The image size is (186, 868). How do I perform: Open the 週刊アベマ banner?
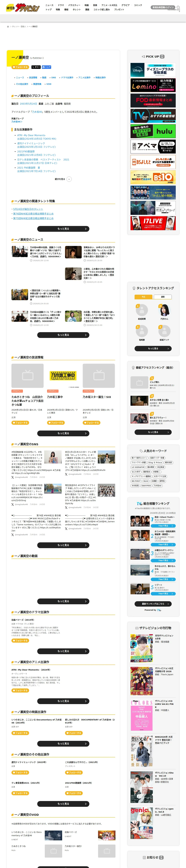pyautogui.click(x=153, y=147)
